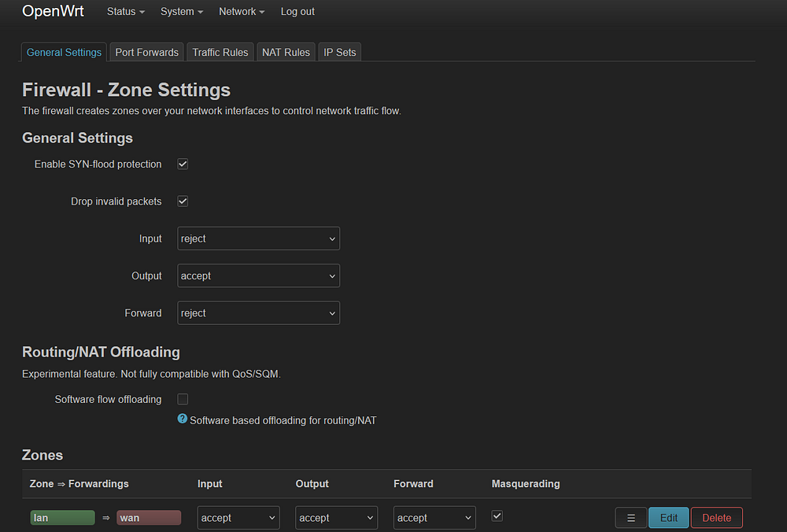This screenshot has height=532, width=787.
Task: Click the General Settings section heading
Action: coord(77,138)
